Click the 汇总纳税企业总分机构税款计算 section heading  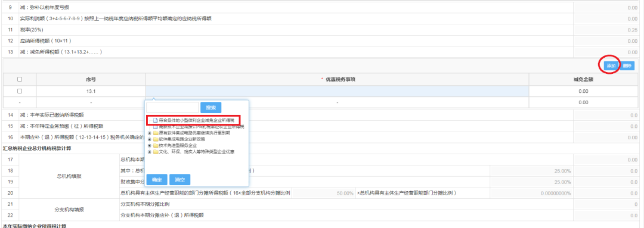coord(36,148)
